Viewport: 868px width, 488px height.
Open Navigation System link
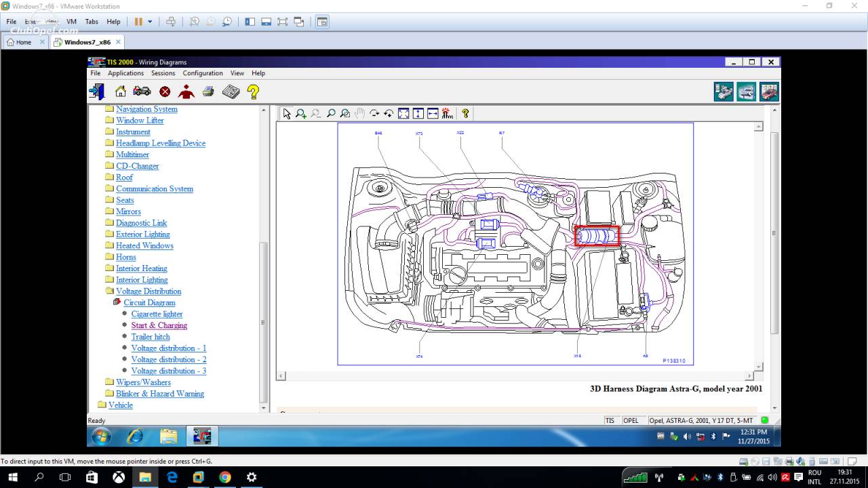click(146, 109)
